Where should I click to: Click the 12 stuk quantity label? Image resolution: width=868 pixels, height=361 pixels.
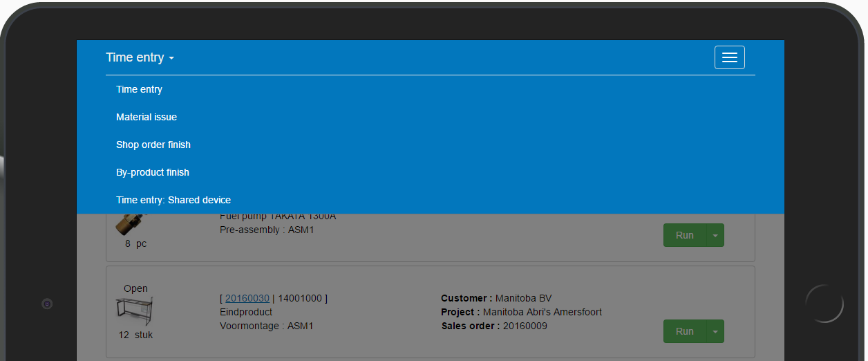(135, 335)
